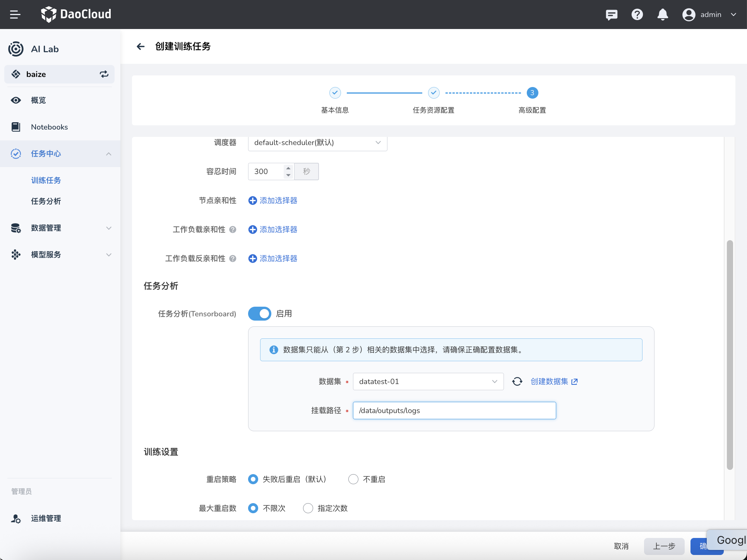
Task: Choose 指定次数 for 最大重启数
Action: (308, 508)
